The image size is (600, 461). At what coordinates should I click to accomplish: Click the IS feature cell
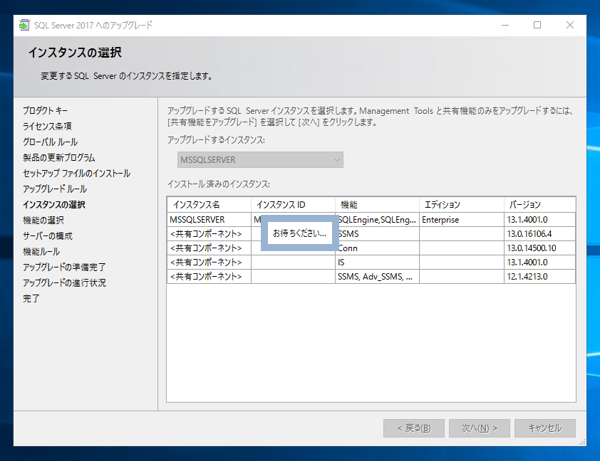tap(377, 262)
